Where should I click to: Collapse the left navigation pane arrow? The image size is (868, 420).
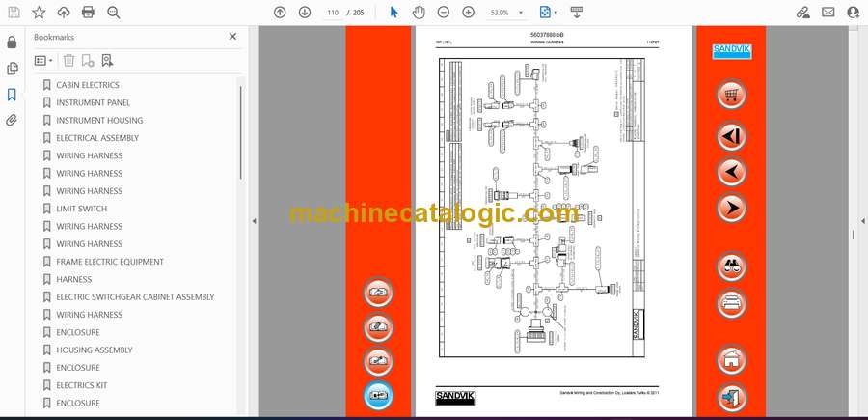(254, 221)
